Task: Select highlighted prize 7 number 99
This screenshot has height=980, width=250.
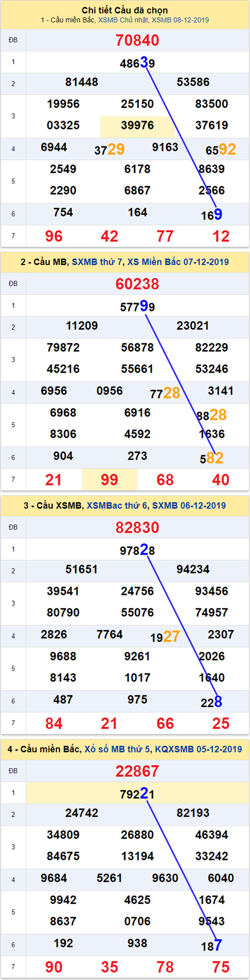Action: click(109, 480)
